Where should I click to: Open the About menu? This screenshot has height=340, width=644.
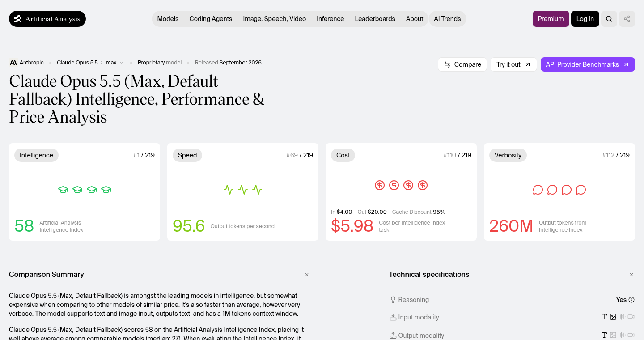coord(415,19)
